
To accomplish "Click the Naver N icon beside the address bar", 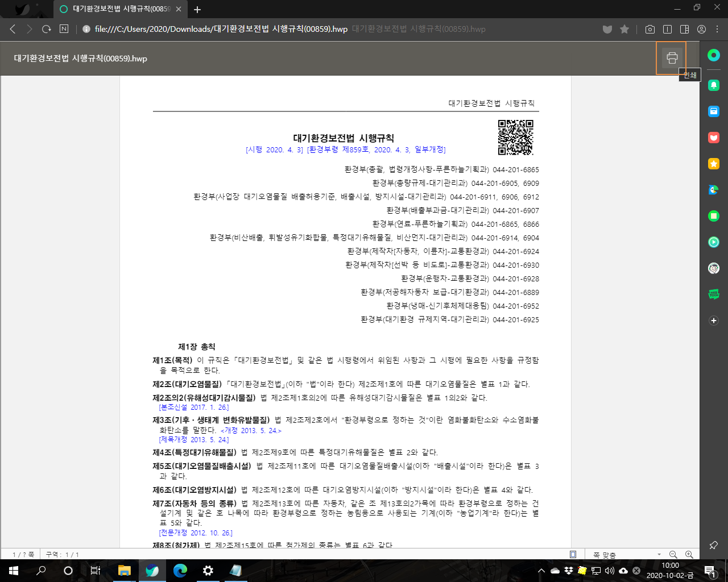I will click(64, 29).
